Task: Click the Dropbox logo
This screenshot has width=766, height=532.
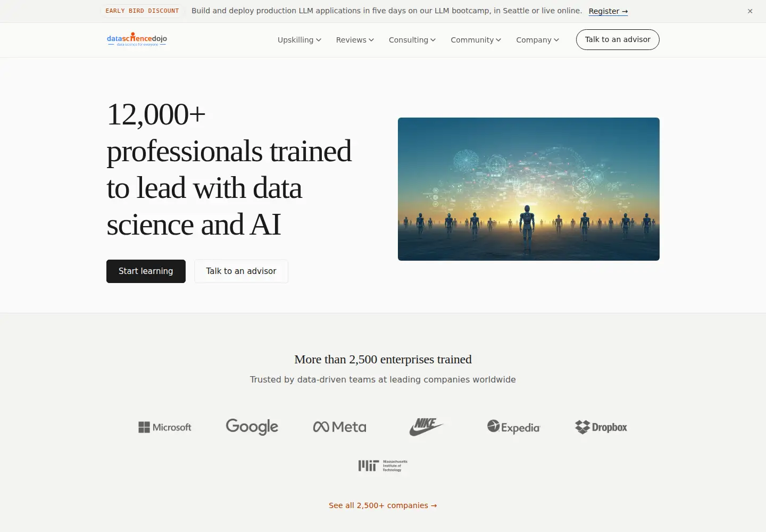Action: 601,427
